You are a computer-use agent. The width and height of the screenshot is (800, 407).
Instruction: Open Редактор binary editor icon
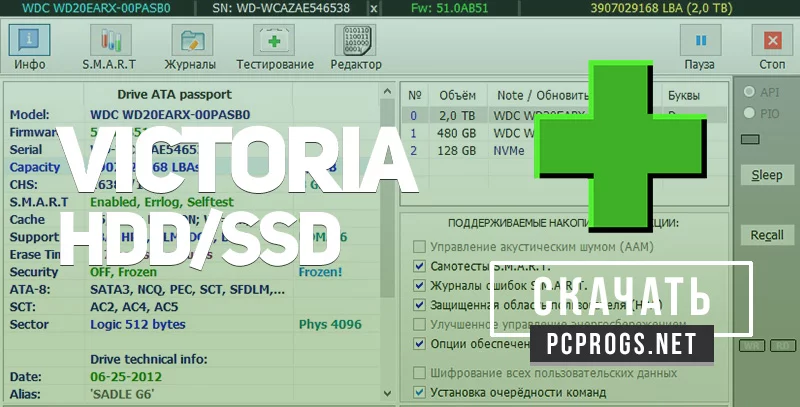pos(355,40)
